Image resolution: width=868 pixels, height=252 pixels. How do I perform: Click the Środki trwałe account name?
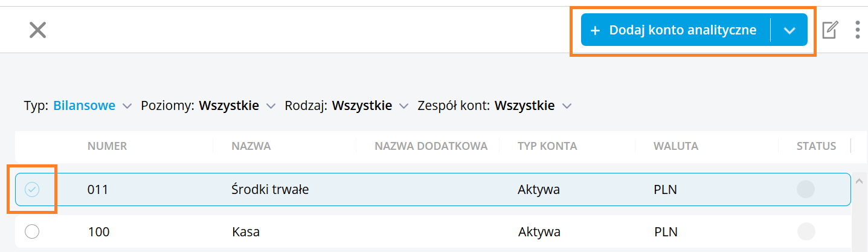click(270, 190)
